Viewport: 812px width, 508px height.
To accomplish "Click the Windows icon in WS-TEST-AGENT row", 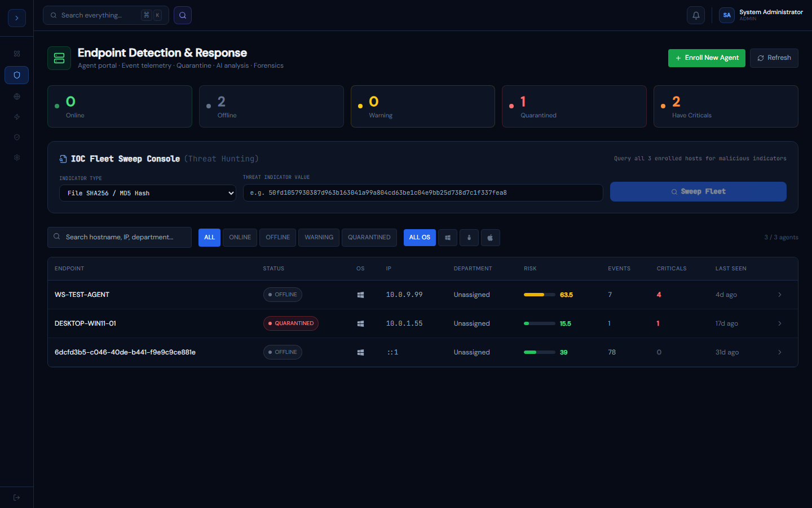I will click(x=360, y=295).
